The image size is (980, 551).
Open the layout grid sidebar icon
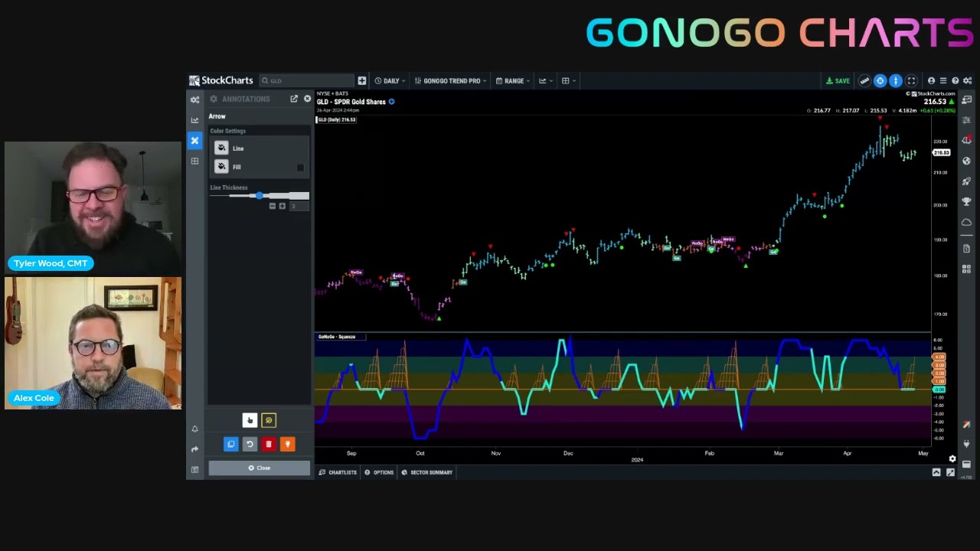(194, 161)
